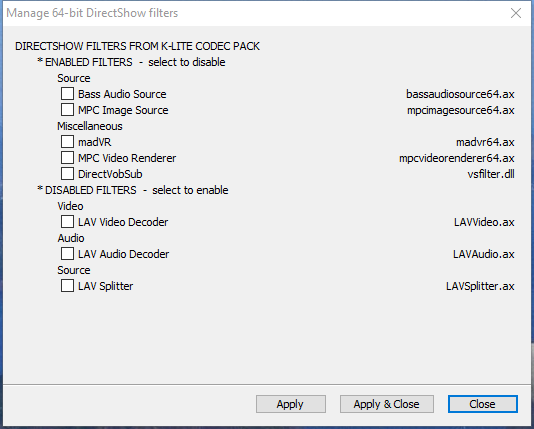Check the DirectVobSub checkbox
Viewport: 534px width, 429px height.
[67, 174]
